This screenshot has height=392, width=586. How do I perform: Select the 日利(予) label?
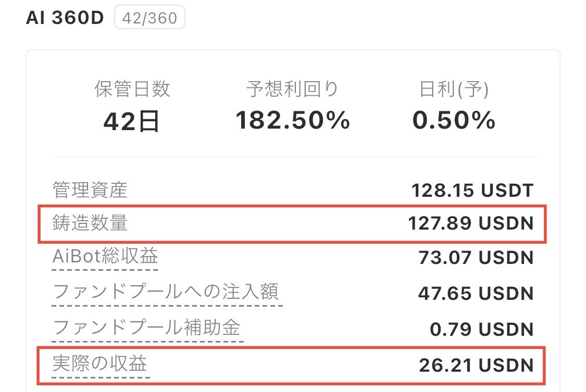point(454,90)
